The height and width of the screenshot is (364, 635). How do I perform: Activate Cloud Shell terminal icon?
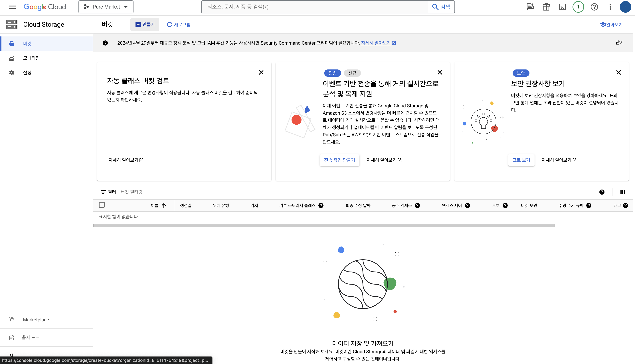562,7
